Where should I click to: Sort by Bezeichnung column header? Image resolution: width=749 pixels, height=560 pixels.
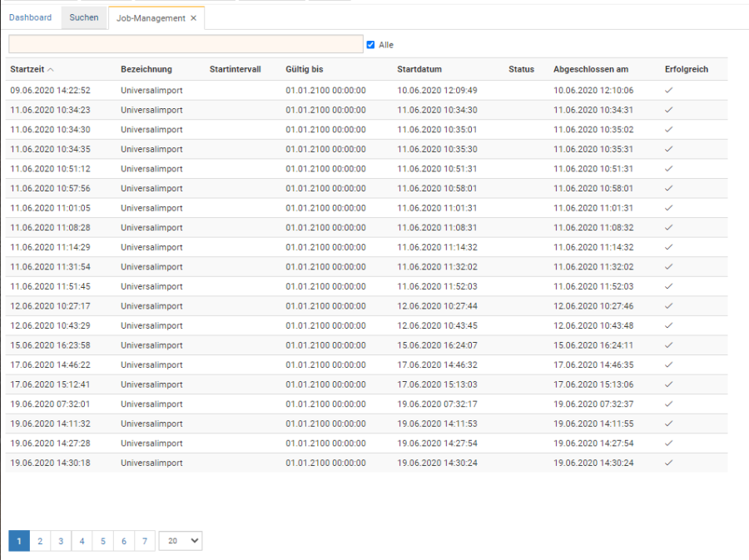[x=146, y=69]
